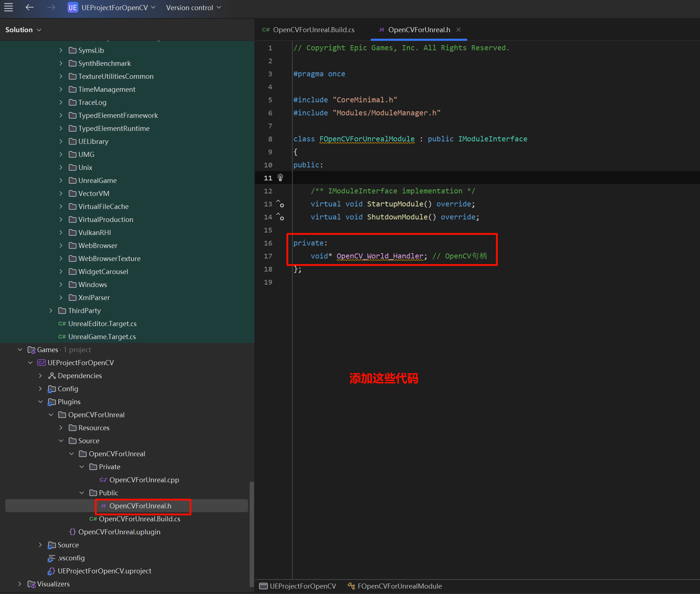The width and height of the screenshot is (700, 594).
Task: Click the hamburger main menu icon
Action: [9, 7]
